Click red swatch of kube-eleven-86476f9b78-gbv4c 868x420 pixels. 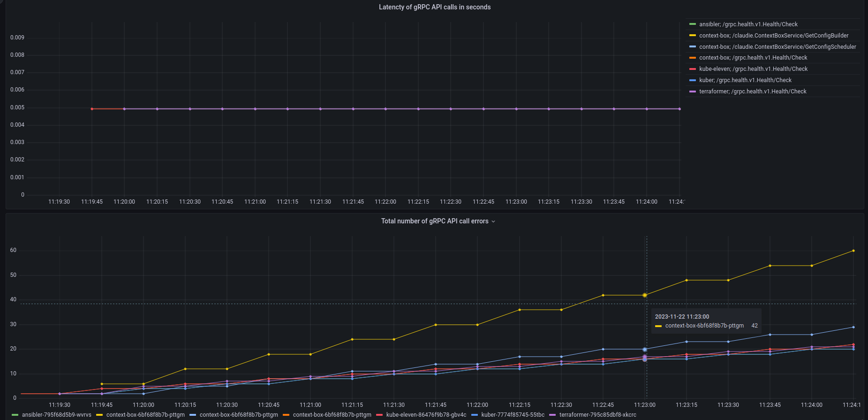379,415
